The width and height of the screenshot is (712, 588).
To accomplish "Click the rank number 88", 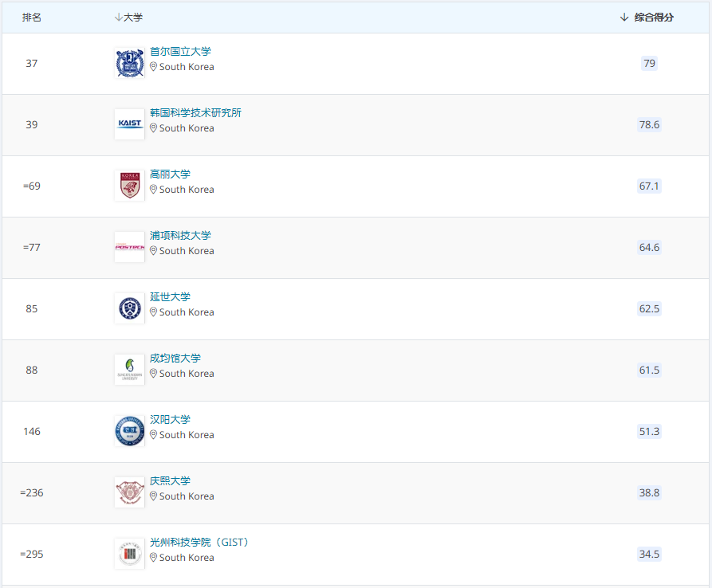I will [x=32, y=370].
